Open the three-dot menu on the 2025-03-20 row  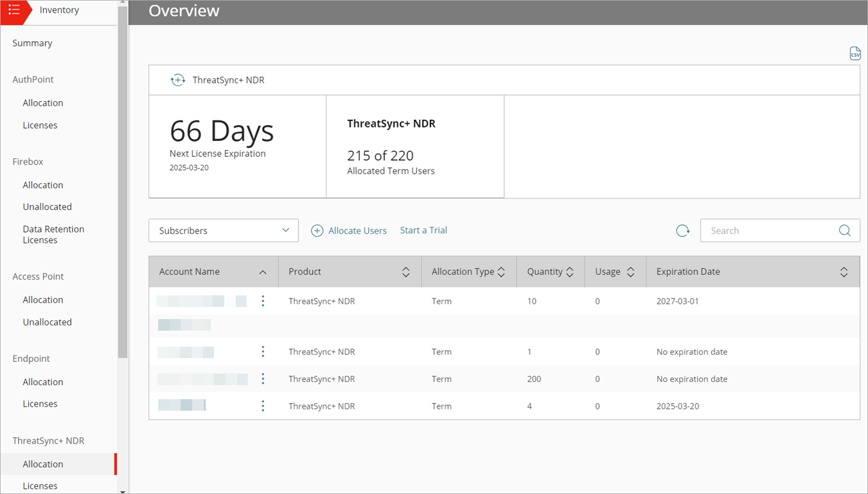(x=263, y=406)
